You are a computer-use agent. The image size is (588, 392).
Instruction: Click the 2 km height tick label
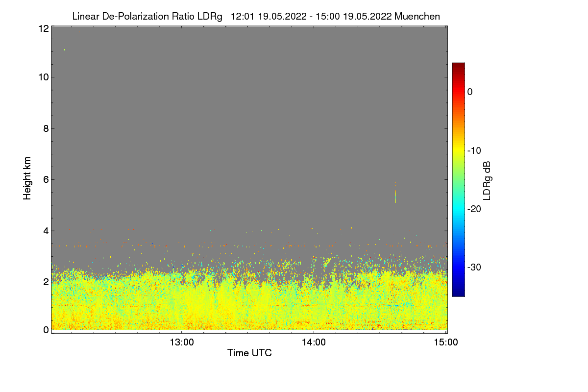click(x=46, y=282)
